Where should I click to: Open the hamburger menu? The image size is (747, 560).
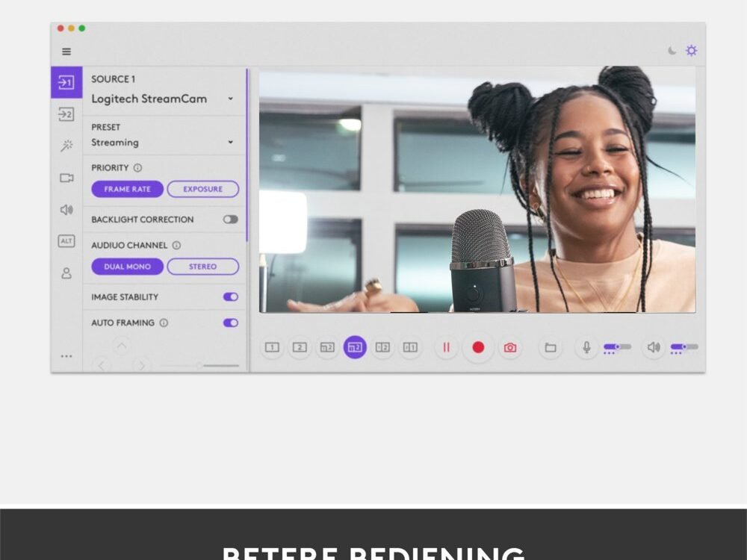click(x=66, y=52)
